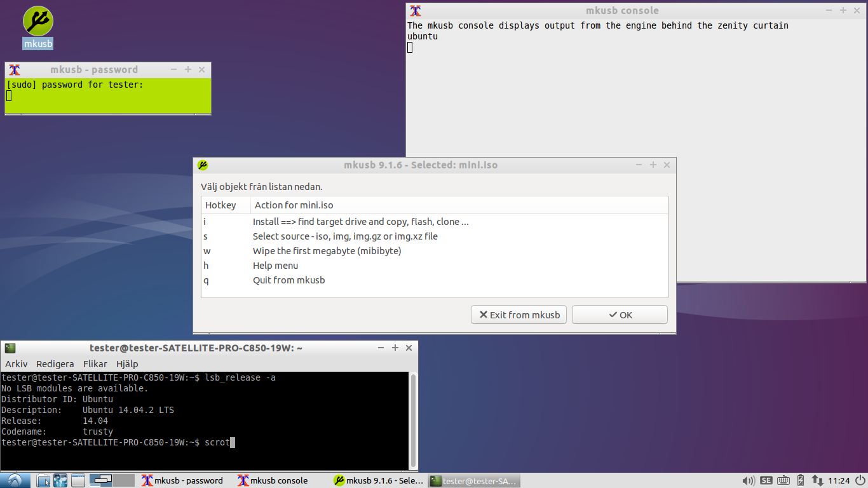868x488 pixels.
Task: Click the power logout icon
Action: pos(859,480)
